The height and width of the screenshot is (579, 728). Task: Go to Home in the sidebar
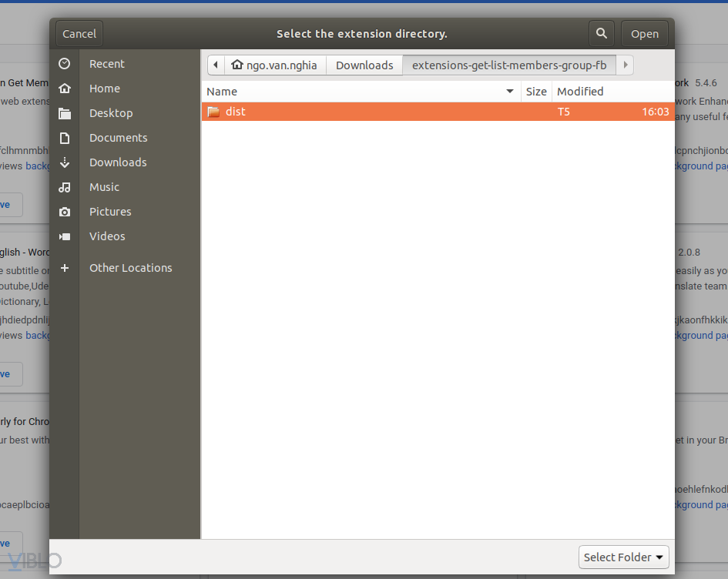[105, 88]
